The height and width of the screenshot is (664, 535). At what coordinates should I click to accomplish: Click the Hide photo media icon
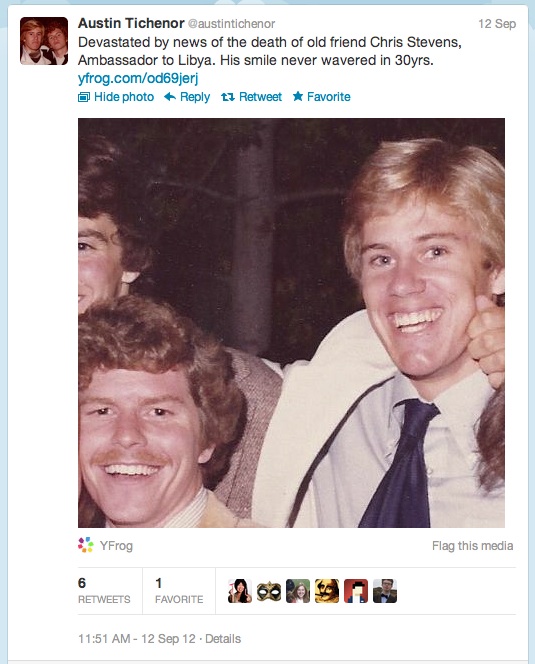coord(84,97)
